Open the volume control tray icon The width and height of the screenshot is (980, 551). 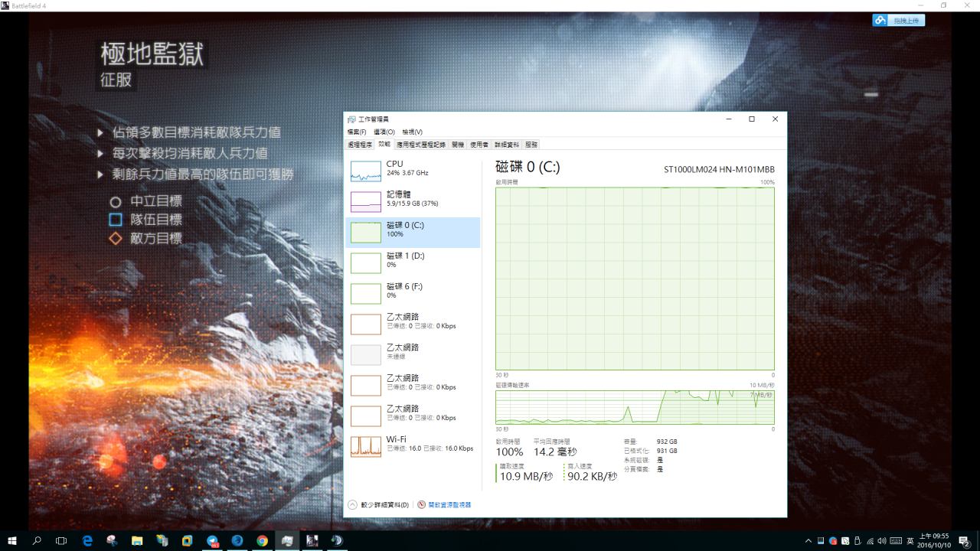pyautogui.click(x=882, y=541)
